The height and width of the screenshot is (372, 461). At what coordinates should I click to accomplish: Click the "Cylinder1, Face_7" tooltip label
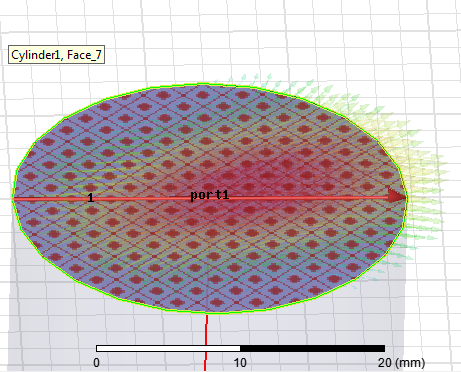coord(56,55)
